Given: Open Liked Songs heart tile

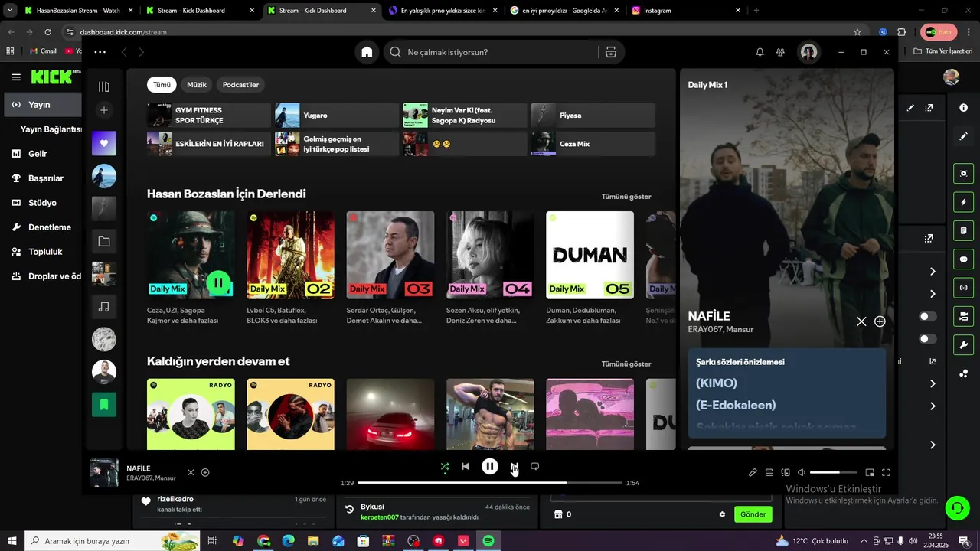Looking at the screenshot, I should 104,143.
